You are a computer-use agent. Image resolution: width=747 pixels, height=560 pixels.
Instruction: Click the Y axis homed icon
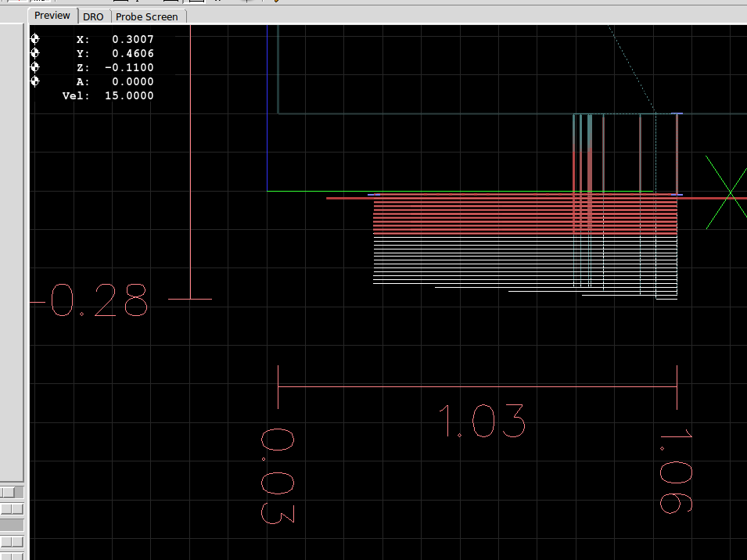(34, 53)
